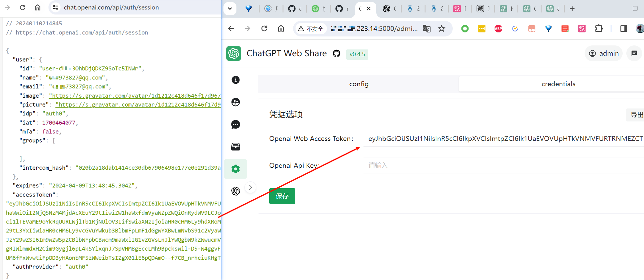This screenshot has height=280, width=644.
Task: Close the active tab with the X
Action: [x=369, y=9]
